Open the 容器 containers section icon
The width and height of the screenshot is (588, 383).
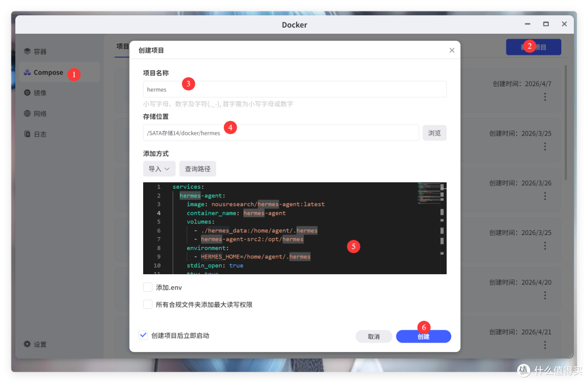(27, 51)
